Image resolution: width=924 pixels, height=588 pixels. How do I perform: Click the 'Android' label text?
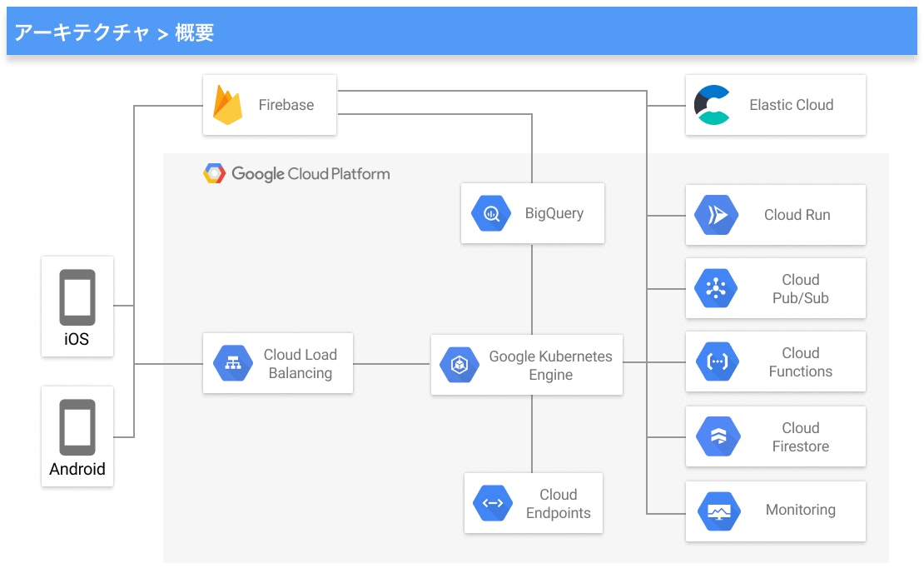(x=77, y=469)
